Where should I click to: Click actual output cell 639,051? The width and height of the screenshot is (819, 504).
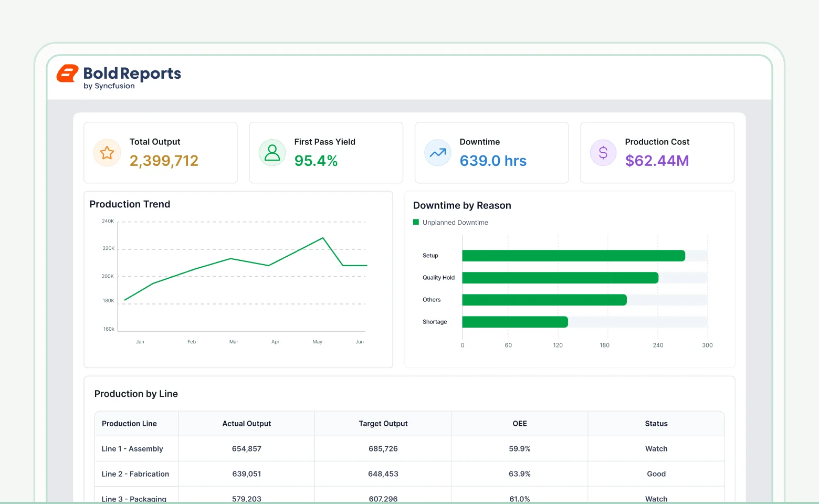tap(247, 474)
